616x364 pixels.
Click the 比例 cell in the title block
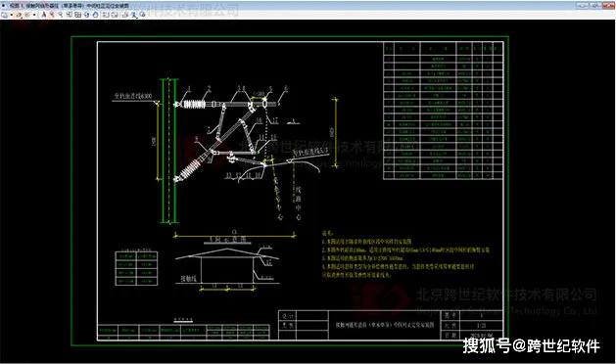point(450,326)
